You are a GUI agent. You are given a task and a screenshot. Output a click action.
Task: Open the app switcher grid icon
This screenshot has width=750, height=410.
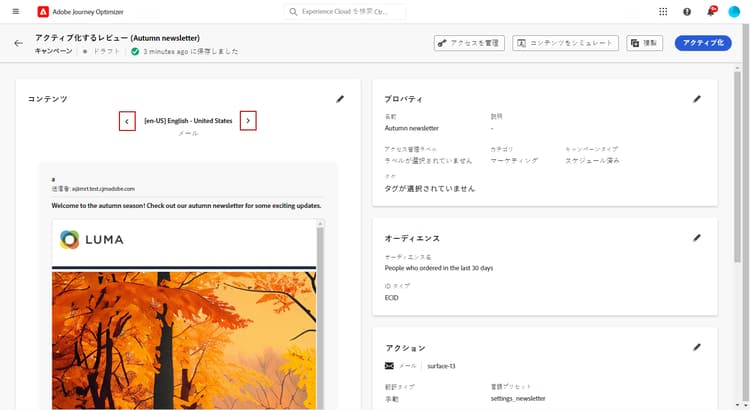(663, 11)
